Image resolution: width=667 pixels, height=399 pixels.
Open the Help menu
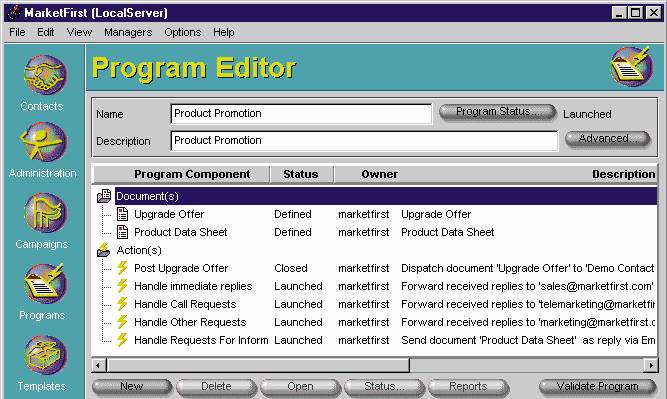[x=224, y=32]
